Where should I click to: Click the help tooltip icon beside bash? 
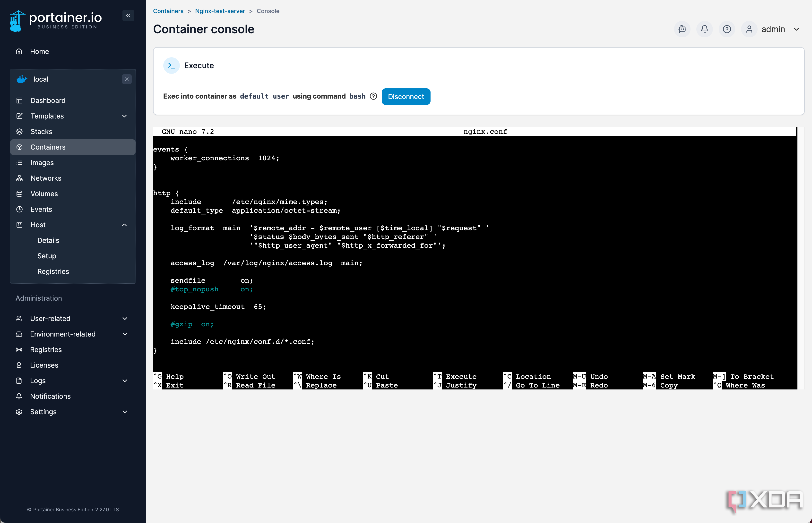[373, 96]
